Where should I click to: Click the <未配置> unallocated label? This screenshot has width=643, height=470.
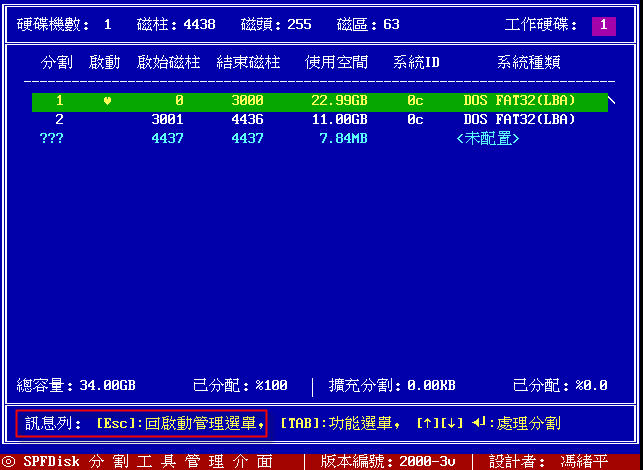tap(488, 139)
